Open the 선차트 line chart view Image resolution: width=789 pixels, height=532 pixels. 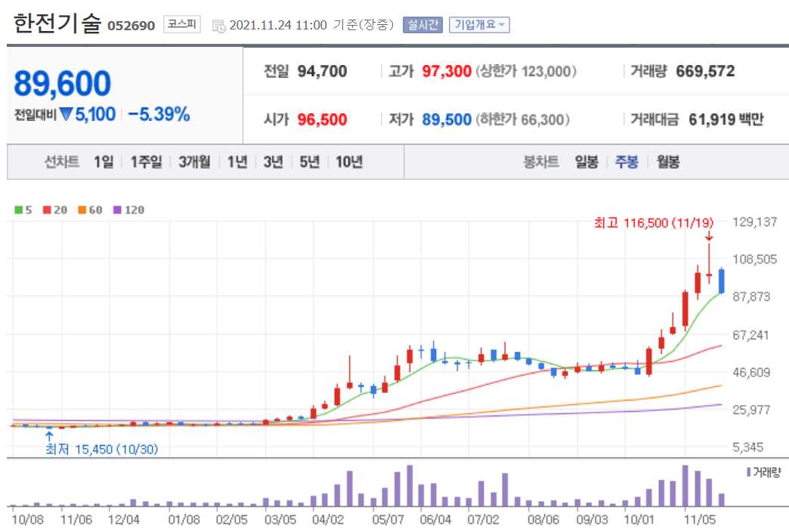coord(61,161)
